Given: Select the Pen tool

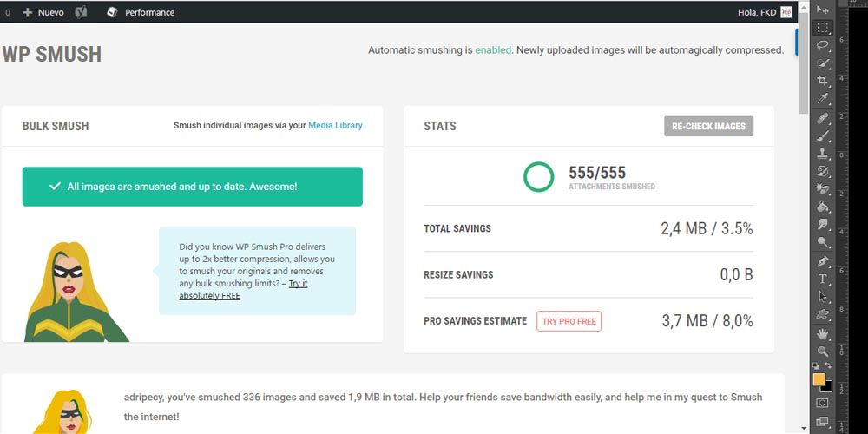Looking at the screenshot, I should coord(823,260).
